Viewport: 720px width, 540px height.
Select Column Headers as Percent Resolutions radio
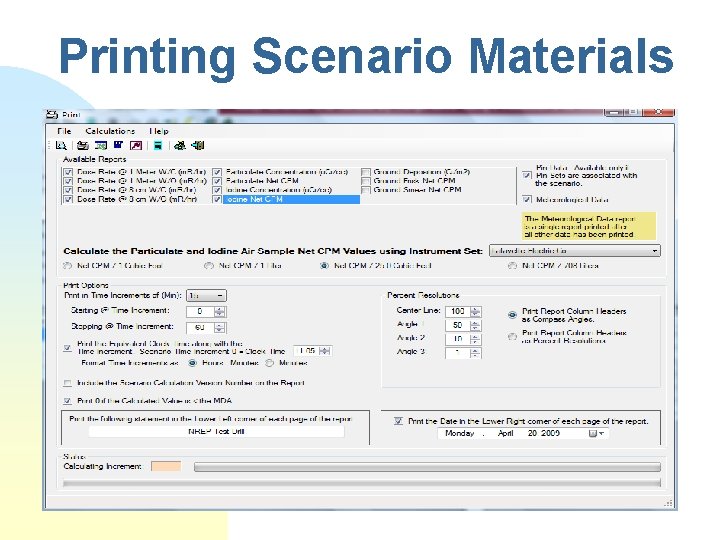[x=512, y=337]
